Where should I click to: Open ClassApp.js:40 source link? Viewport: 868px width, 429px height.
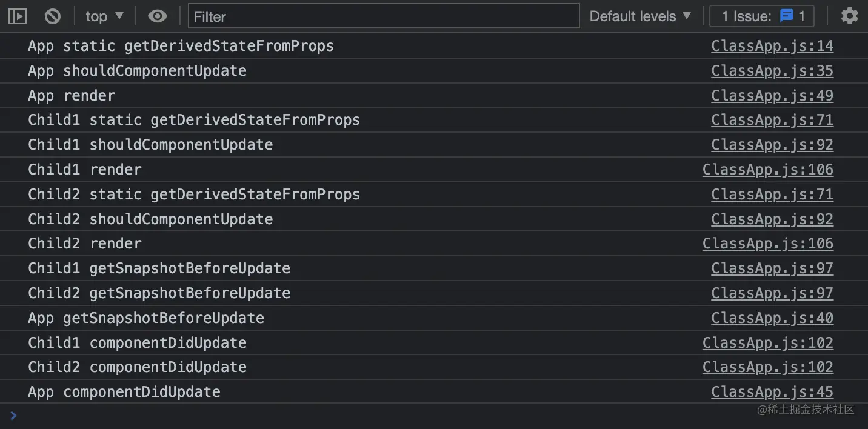tap(772, 318)
